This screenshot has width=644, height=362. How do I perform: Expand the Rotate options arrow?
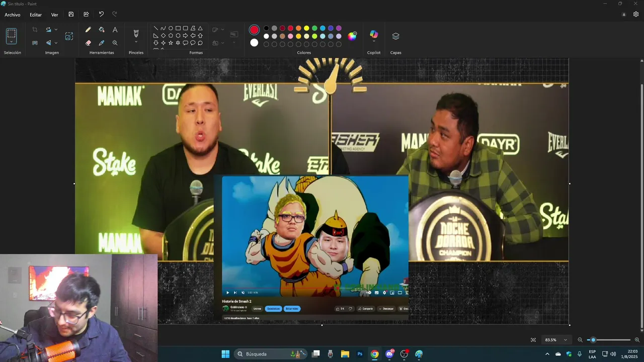point(56,30)
